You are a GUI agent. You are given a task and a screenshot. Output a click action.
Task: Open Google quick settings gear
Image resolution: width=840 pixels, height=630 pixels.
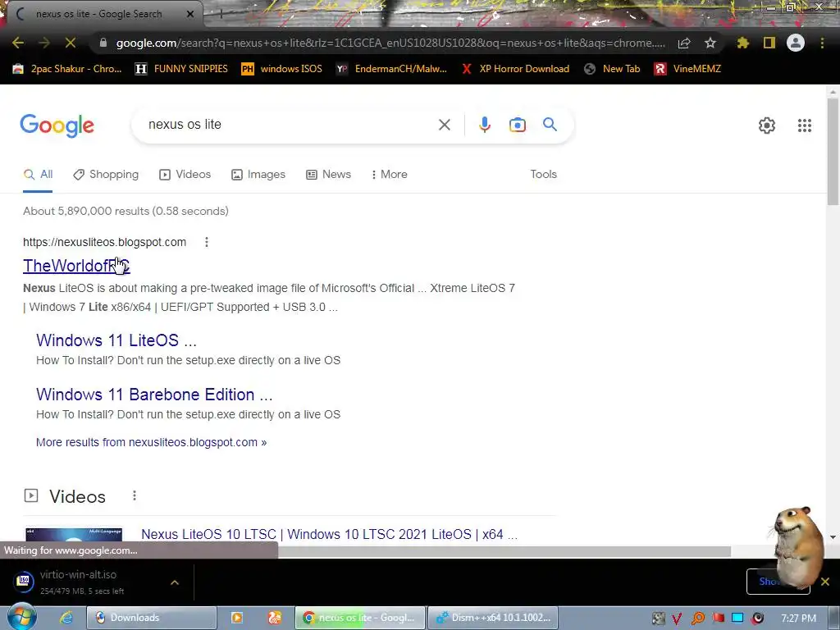coord(767,126)
